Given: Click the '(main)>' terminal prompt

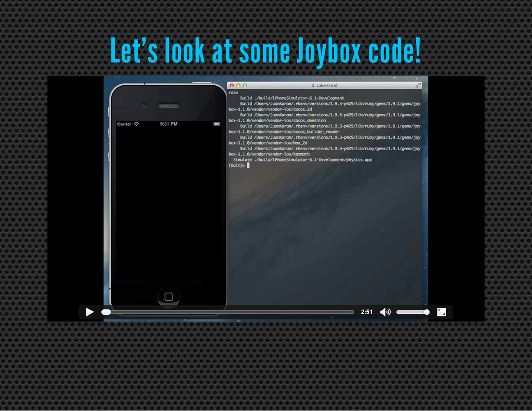Looking at the screenshot, I should click(x=236, y=165).
